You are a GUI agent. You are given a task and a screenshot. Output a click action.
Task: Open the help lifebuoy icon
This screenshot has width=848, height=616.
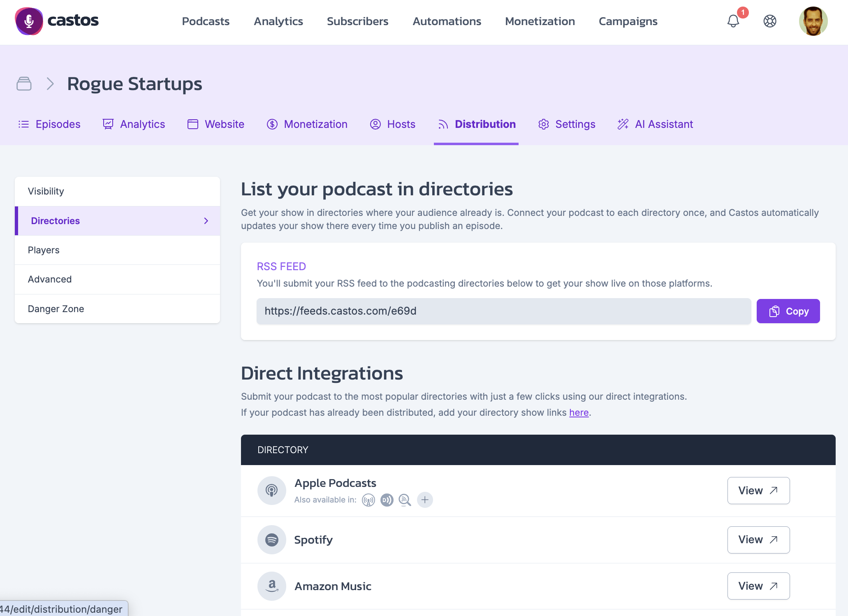770,21
